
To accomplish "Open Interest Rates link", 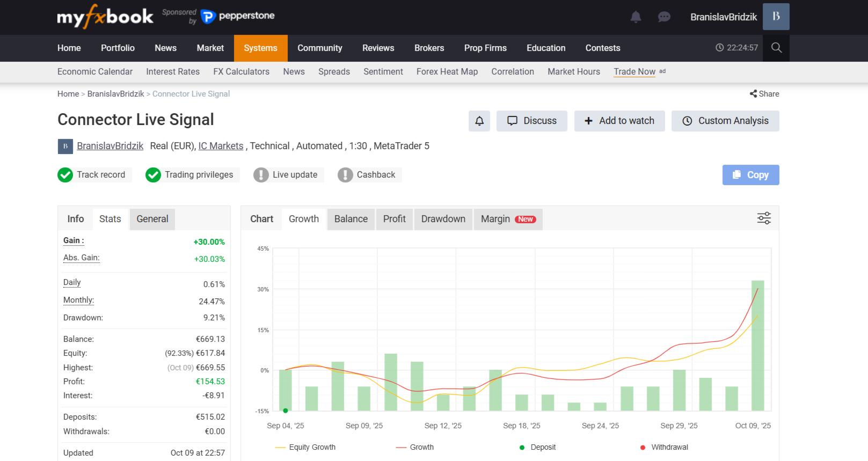I will tap(173, 72).
